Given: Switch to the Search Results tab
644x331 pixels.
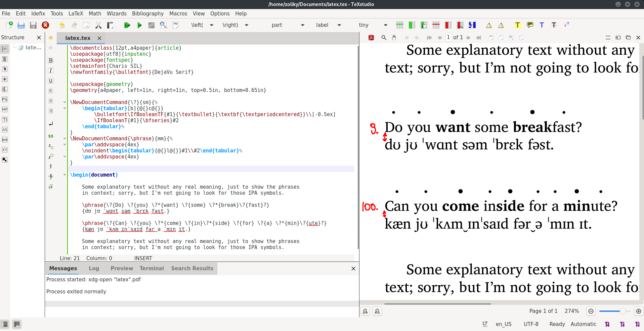Looking at the screenshot, I should 192,269.
